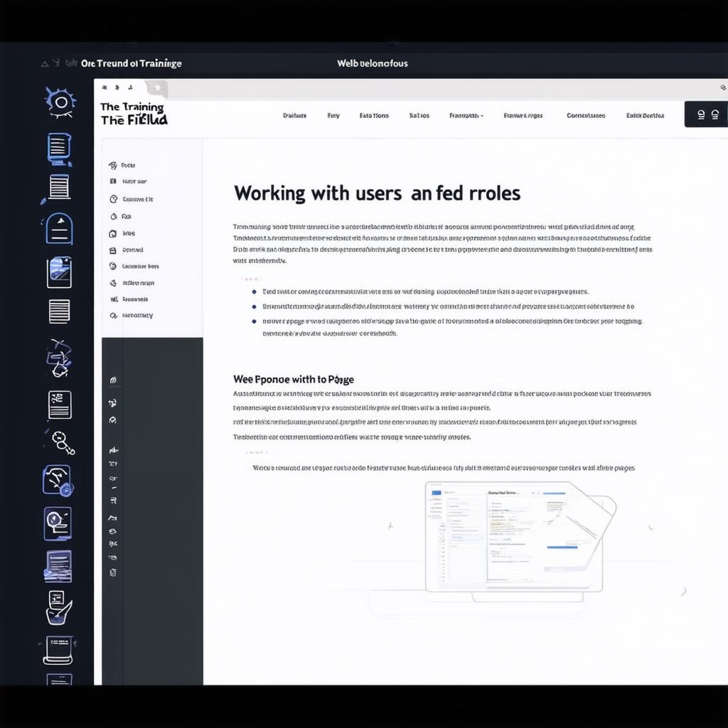Click the gear icon atop the left dock

(x=60, y=102)
